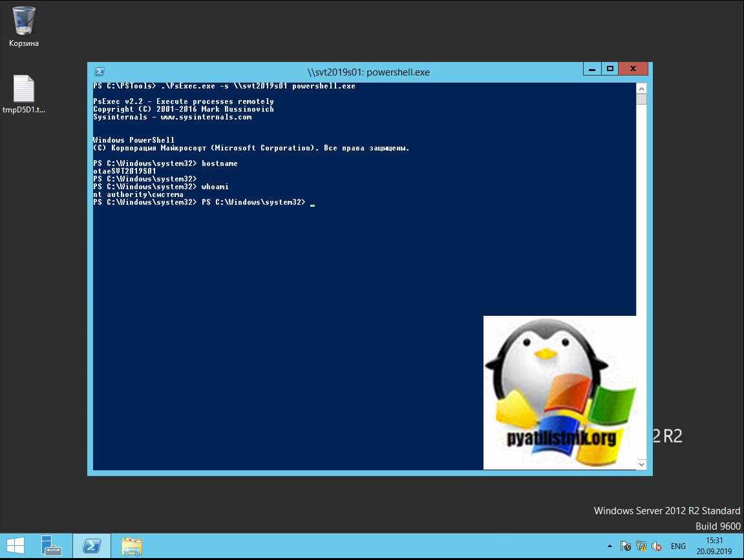Expand hidden tray icons arrow
Screen dimensions: 744x560
(x=609, y=546)
